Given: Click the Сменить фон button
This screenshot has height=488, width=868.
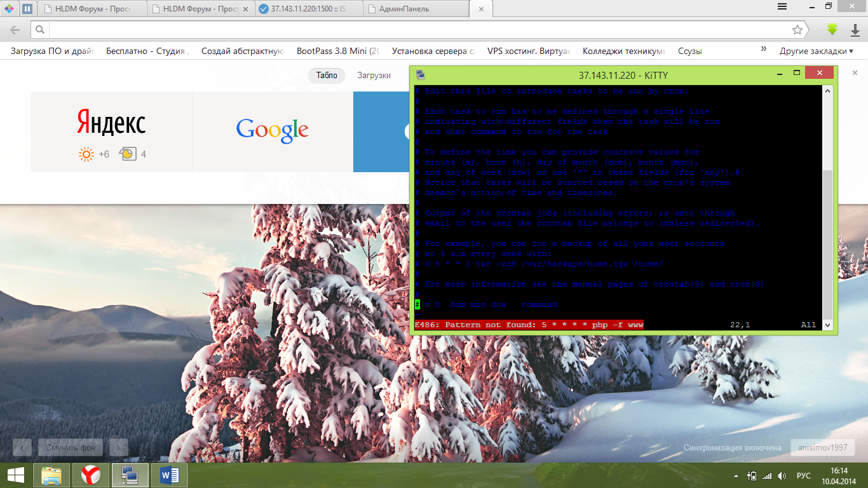Looking at the screenshot, I should coord(70,447).
